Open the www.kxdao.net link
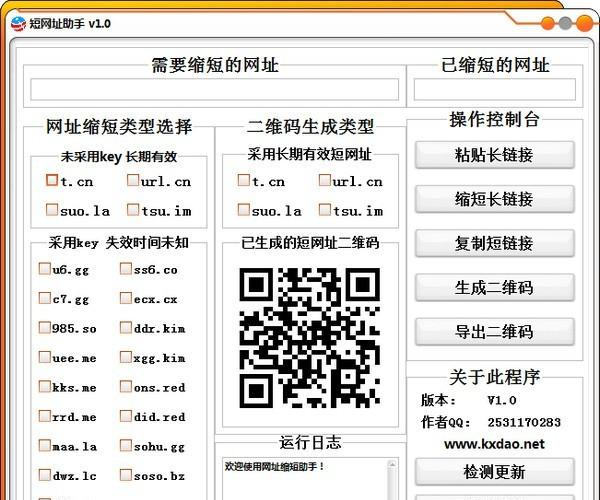Image resolution: width=600 pixels, height=500 pixels. (494, 444)
